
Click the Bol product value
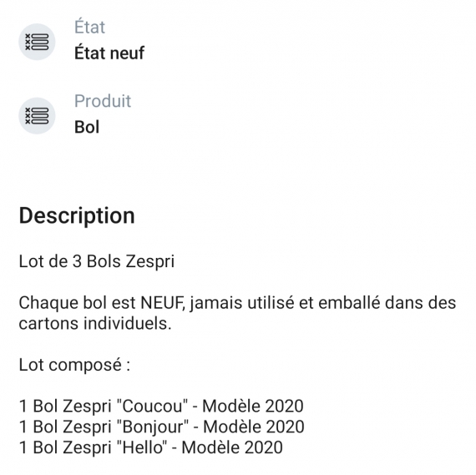tap(87, 127)
